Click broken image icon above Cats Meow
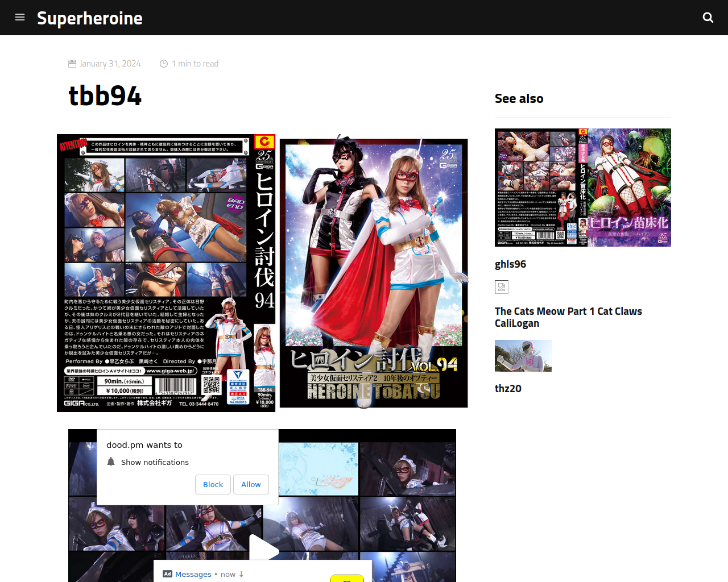Screen dimensions: 728x582 point(502,287)
